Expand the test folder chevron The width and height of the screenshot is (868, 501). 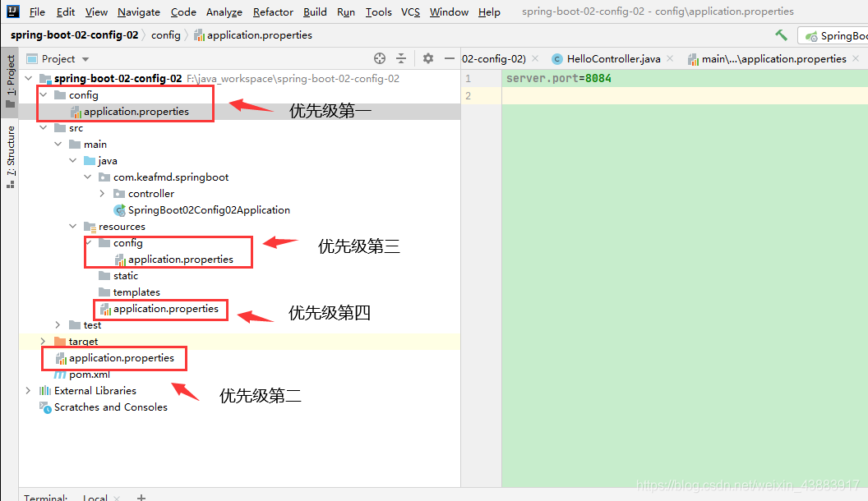pyautogui.click(x=58, y=325)
